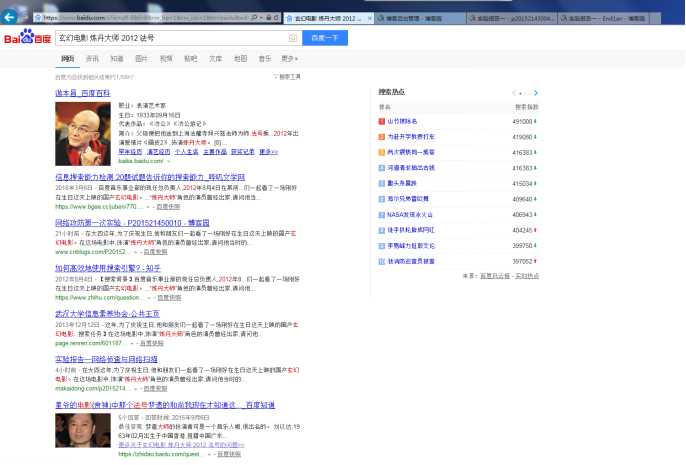The image size is (686, 465).
Task: Open 百度快照 for the cnblogs result
Action: click(156, 252)
